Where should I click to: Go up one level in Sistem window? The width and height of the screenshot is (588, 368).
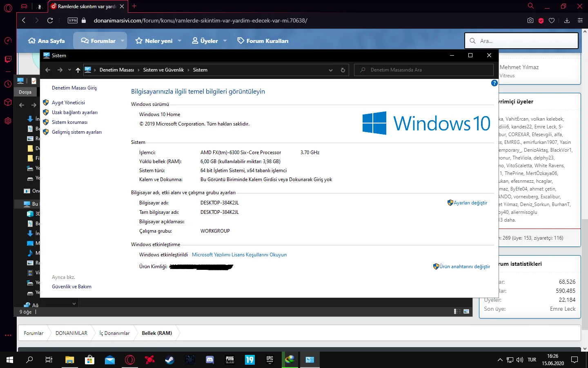[78, 70]
